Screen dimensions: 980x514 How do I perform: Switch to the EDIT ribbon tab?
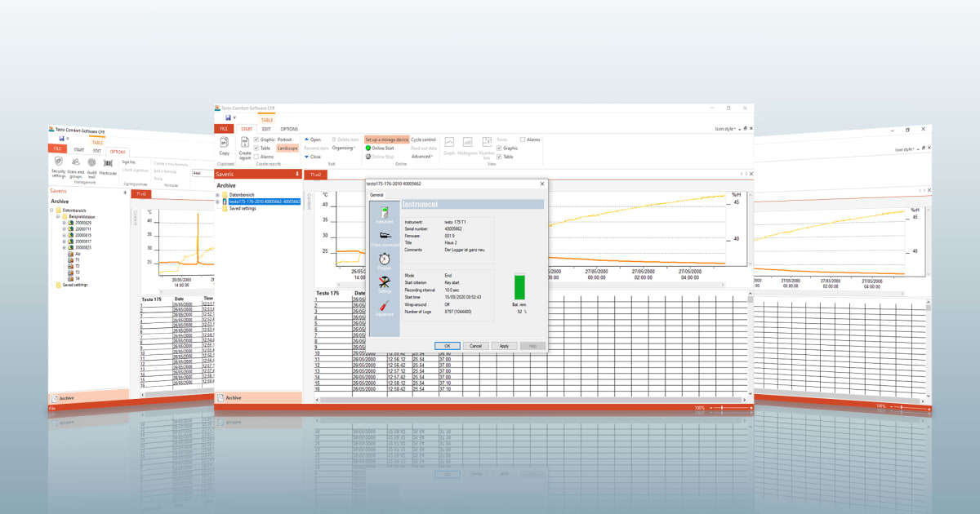tap(266, 128)
